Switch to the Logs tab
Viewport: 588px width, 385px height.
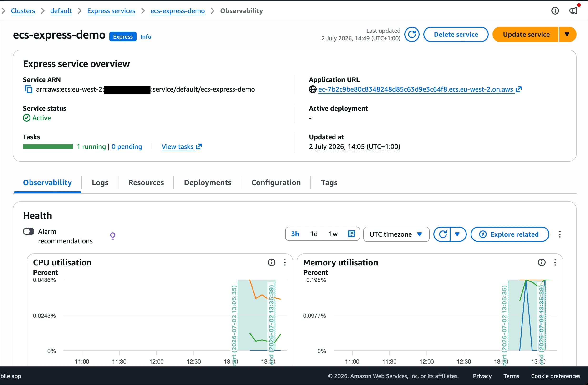[100, 182]
